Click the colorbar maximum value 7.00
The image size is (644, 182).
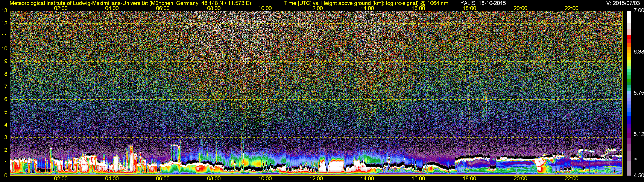coord(638,10)
